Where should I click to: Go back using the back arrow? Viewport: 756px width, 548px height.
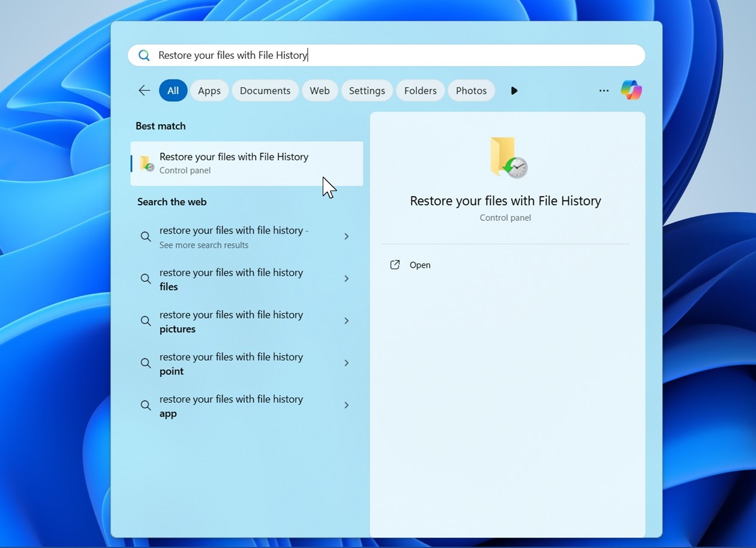143,90
